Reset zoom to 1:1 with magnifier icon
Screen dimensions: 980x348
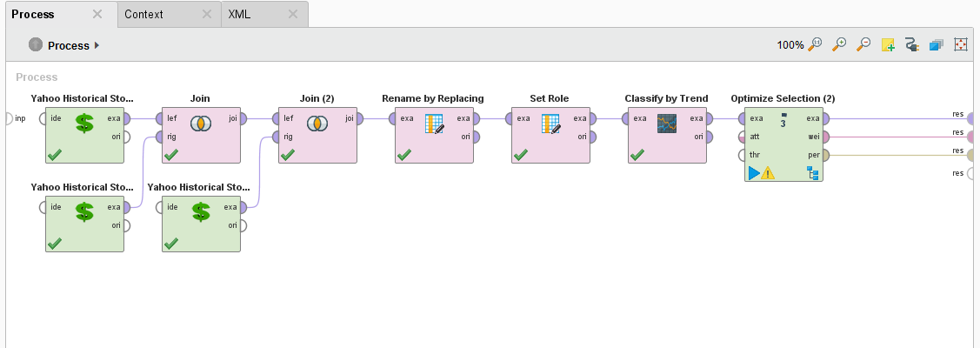pos(815,44)
